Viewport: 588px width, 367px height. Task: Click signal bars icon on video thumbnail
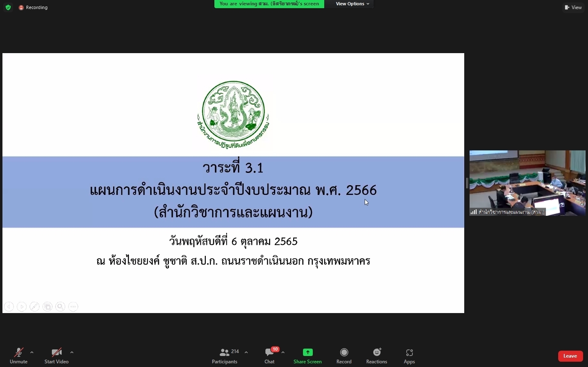click(474, 212)
